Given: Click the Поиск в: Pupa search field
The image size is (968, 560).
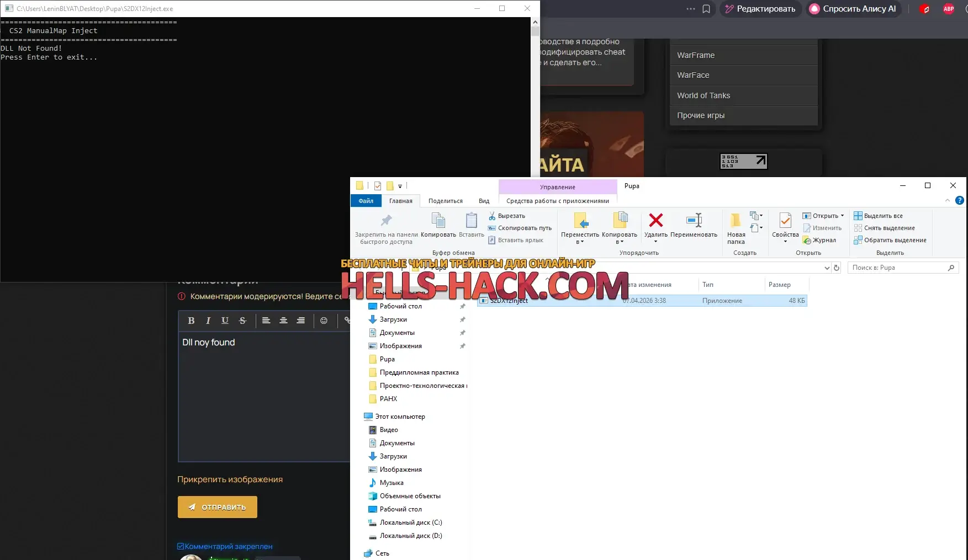Looking at the screenshot, I should pos(897,268).
